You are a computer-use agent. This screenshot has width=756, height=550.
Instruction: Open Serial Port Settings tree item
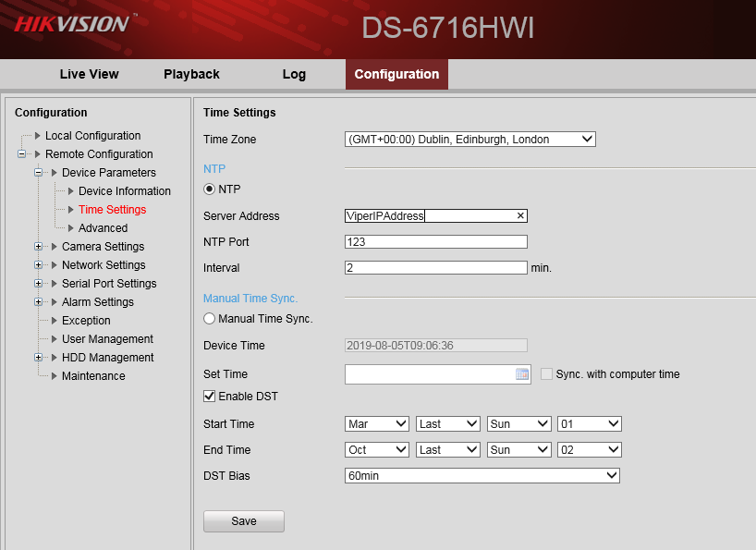109,284
